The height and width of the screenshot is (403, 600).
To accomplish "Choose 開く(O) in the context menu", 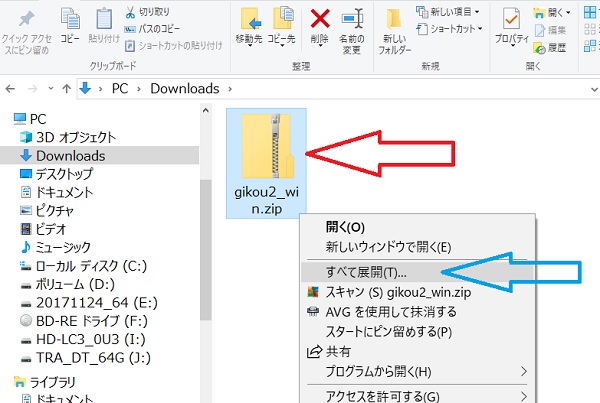I will 345,227.
